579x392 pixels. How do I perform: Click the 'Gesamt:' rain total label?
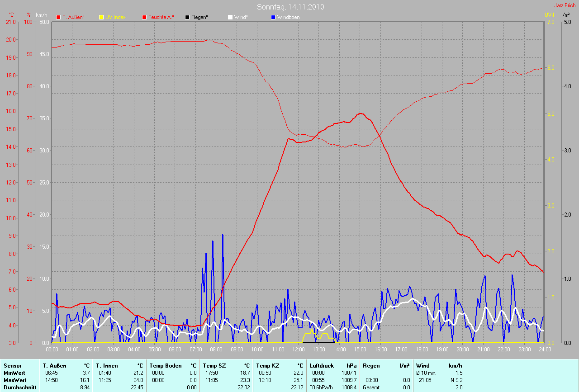coord(371,387)
